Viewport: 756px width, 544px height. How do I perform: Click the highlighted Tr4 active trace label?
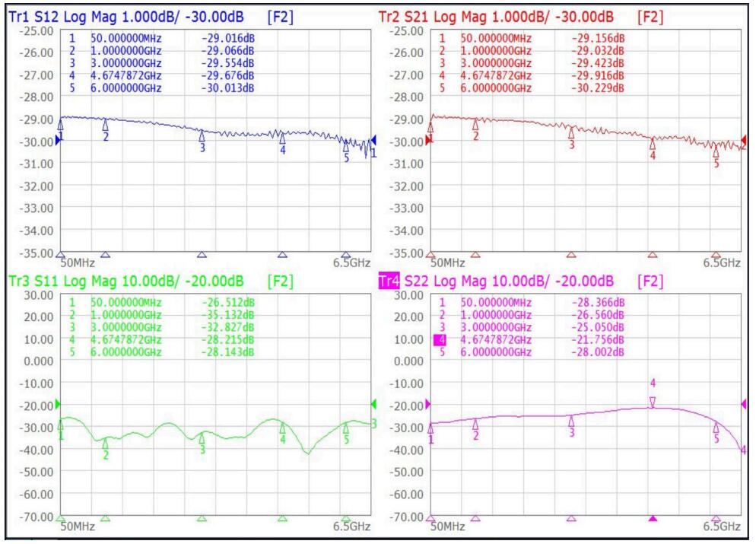[389, 282]
